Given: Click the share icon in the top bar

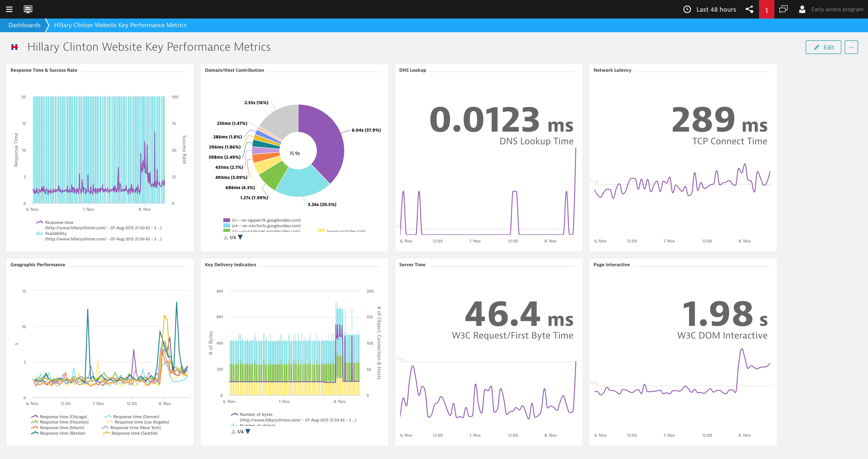Looking at the screenshot, I should (x=749, y=9).
